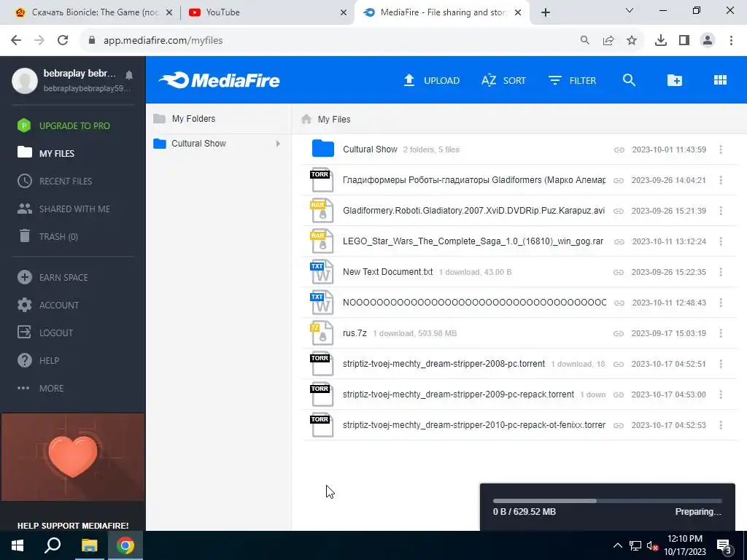747x560 pixels.
Task: Select dream-stripper-2010-pc-repack-ot-fenixx torrent
Action: [x=474, y=425]
